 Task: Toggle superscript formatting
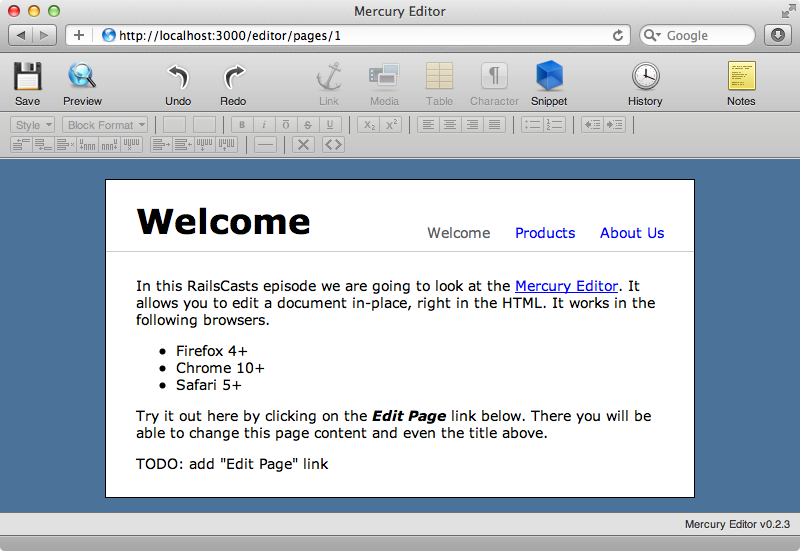(391, 125)
